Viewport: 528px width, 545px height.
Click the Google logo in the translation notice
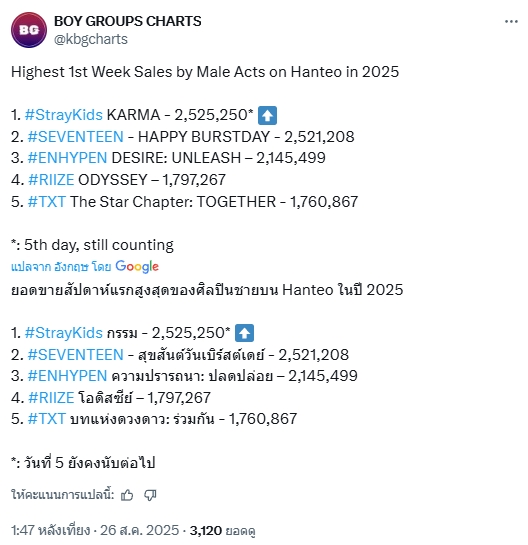click(x=137, y=267)
